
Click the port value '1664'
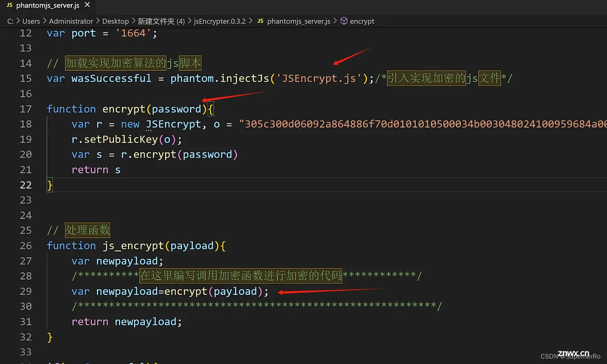coord(133,33)
